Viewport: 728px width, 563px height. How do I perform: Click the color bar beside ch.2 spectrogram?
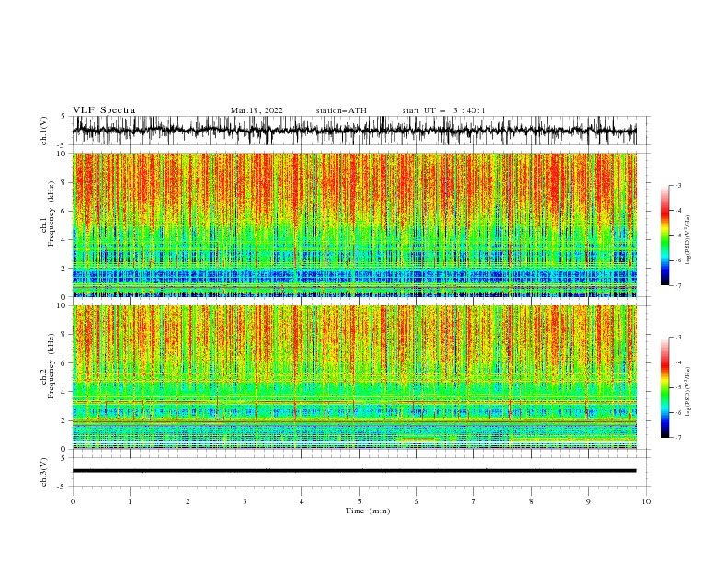(x=665, y=387)
